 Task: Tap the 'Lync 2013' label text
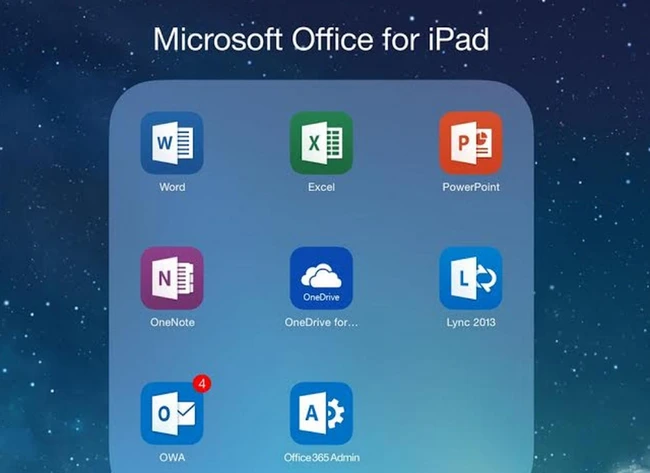[x=471, y=322]
